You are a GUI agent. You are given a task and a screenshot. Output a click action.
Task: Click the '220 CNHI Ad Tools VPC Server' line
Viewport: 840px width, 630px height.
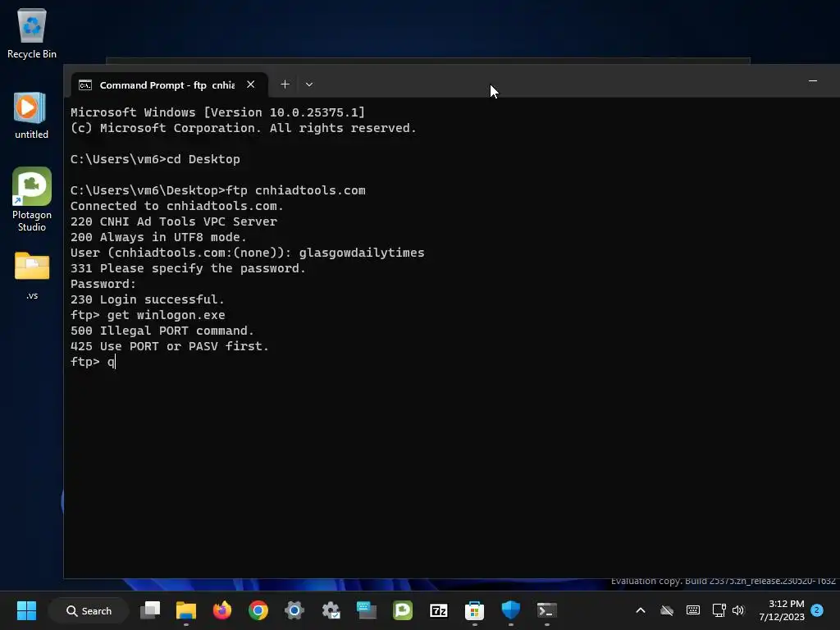174,221
